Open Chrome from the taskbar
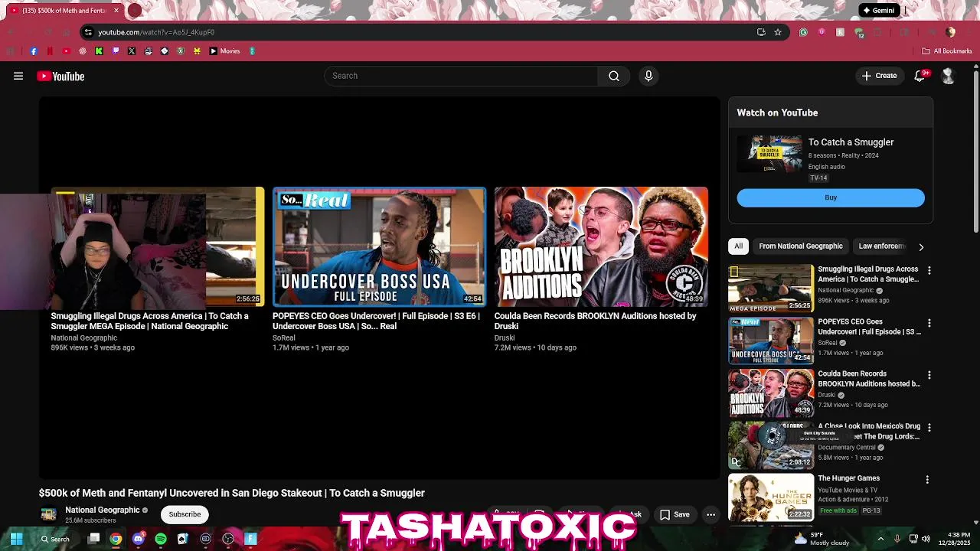The width and height of the screenshot is (980, 551). 116,539
